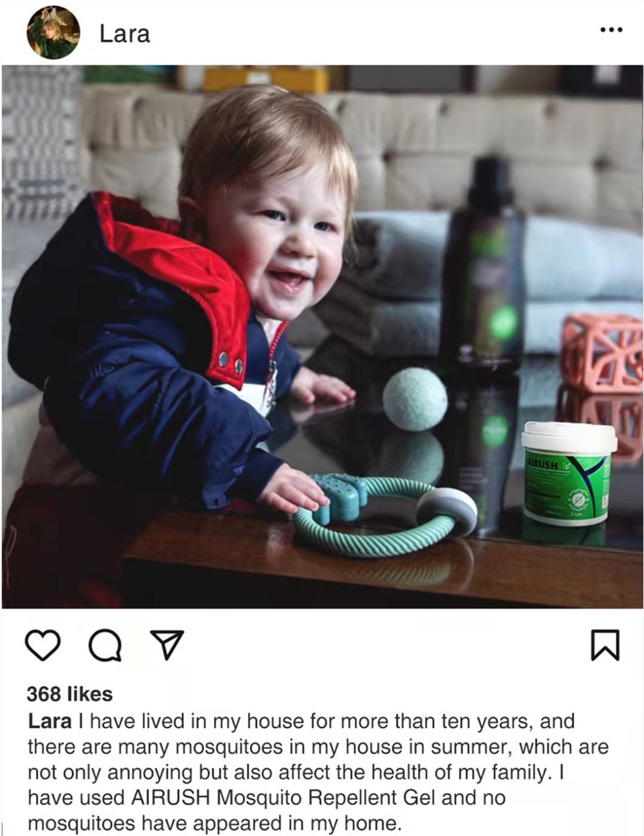The image size is (644, 836).
Task: Visit the Lara username in the post header
Action: (124, 33)
